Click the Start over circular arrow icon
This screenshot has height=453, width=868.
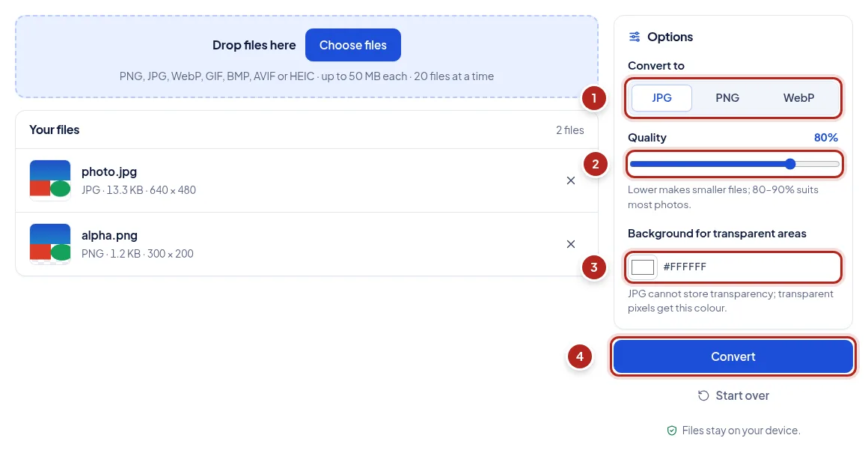point(703,395)
